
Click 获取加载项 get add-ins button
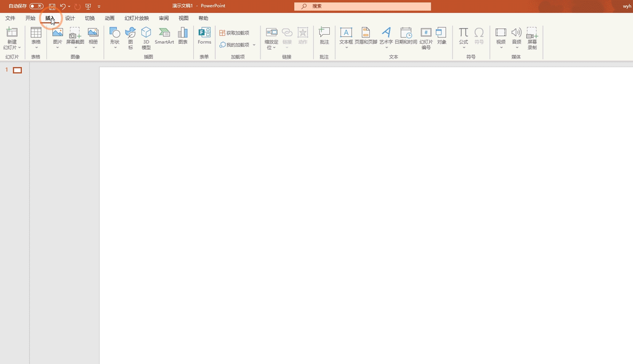click(234, 33)
